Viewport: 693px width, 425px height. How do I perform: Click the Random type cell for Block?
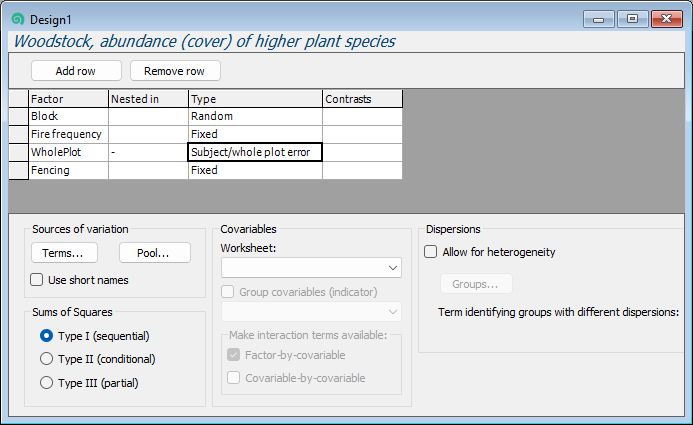click(x=255, y=117)
